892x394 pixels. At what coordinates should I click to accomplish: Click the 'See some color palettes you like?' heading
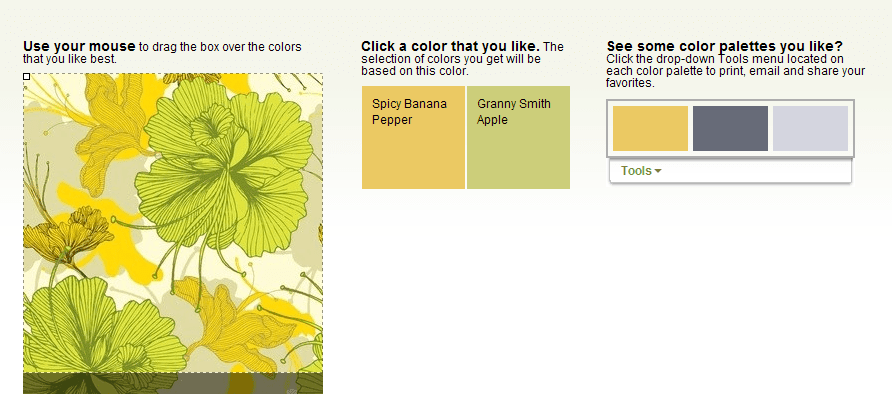coord(725,46)
